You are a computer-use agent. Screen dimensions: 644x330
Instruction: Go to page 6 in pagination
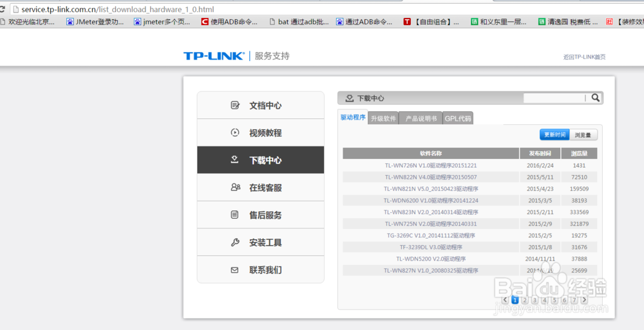click(564, 300)
